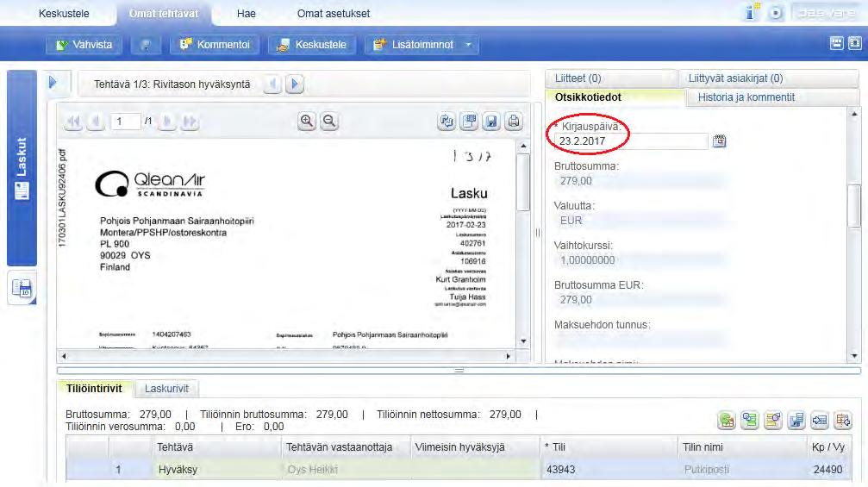Click fourth accounting row toolbar icon
Viewport: 868px width, 487px height.
[x=796, y=421]
